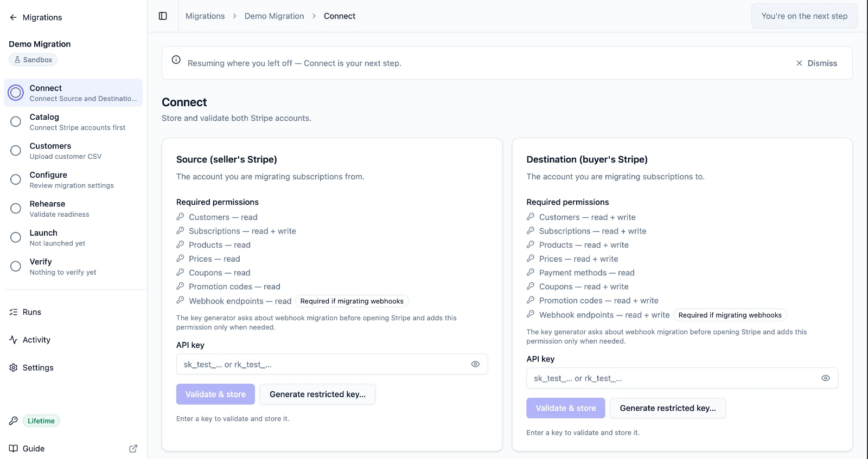
Task: Select the Launch step
Action: [73, 237]
